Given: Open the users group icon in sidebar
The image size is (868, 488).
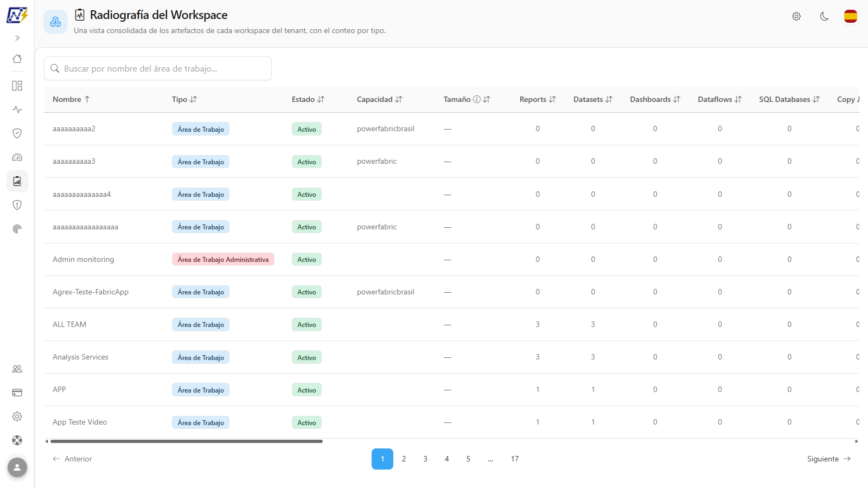Looking at the screenshot, I should point(17,369).
